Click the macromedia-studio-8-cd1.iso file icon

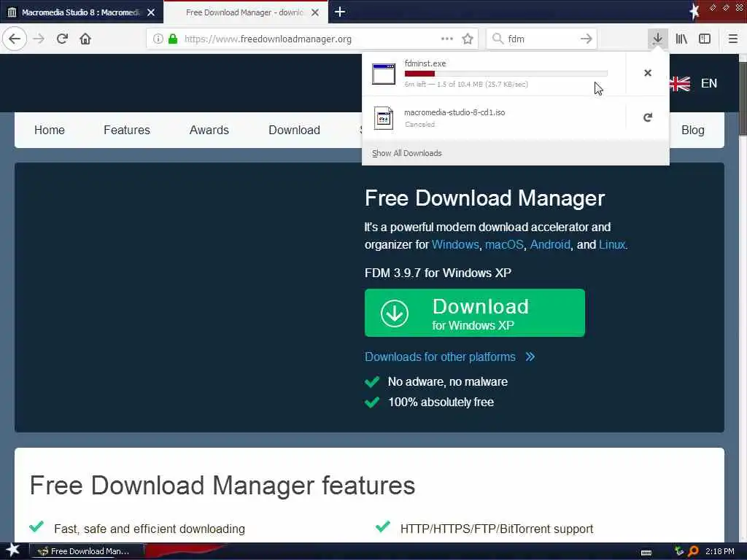pos(384,118)
